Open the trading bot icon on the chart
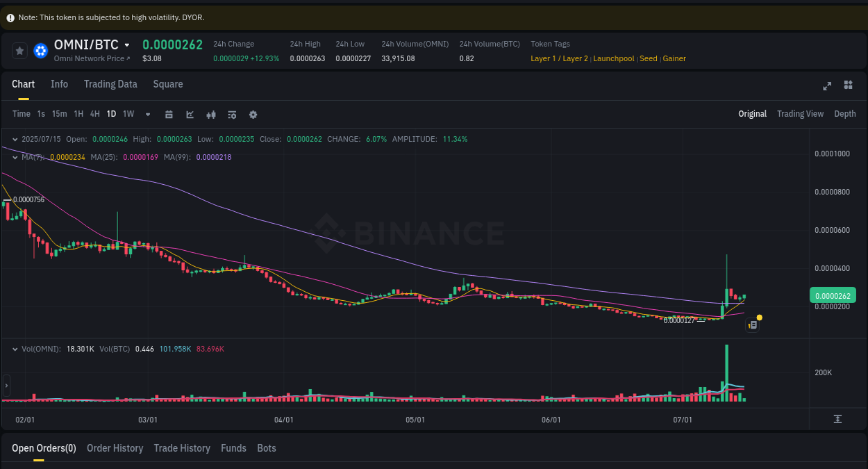868x469 pixels. pyautogui.click(x=752, y=324)
